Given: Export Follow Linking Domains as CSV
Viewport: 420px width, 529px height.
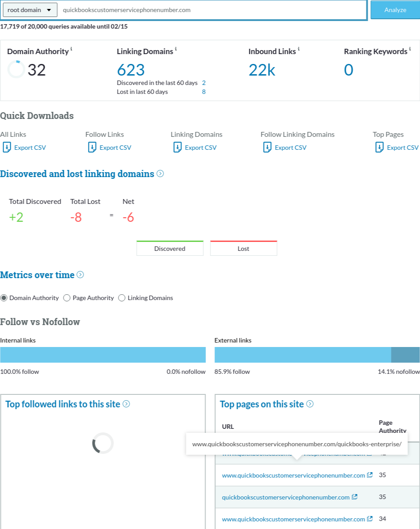Looking at the screenshot, I should [290, 148].
